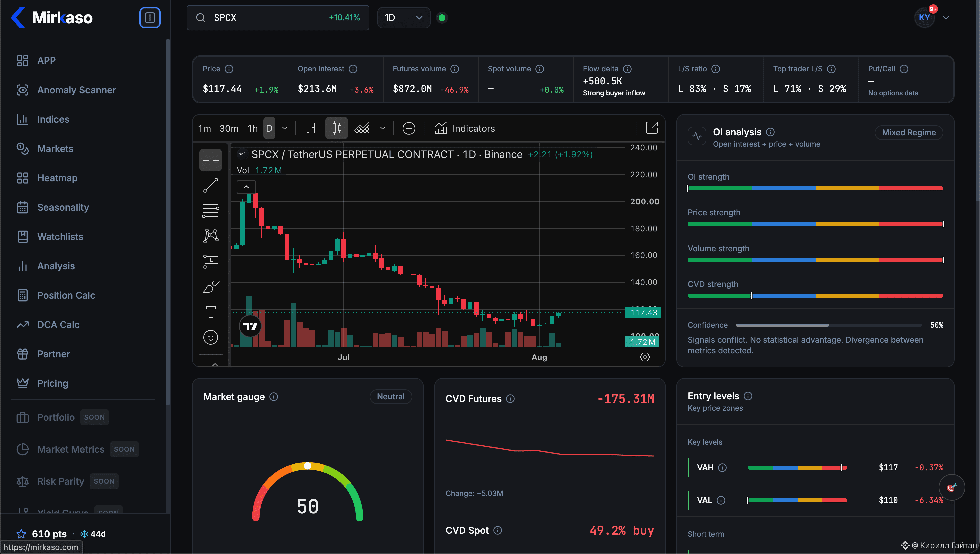Click the Confidence progress bar
Viewport: 980px width, 554px height.
coord(829,325)
